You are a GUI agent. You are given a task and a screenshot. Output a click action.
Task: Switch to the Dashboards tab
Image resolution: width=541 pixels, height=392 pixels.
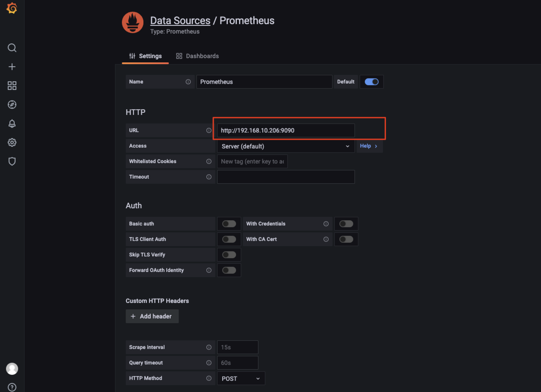(197, 56)
